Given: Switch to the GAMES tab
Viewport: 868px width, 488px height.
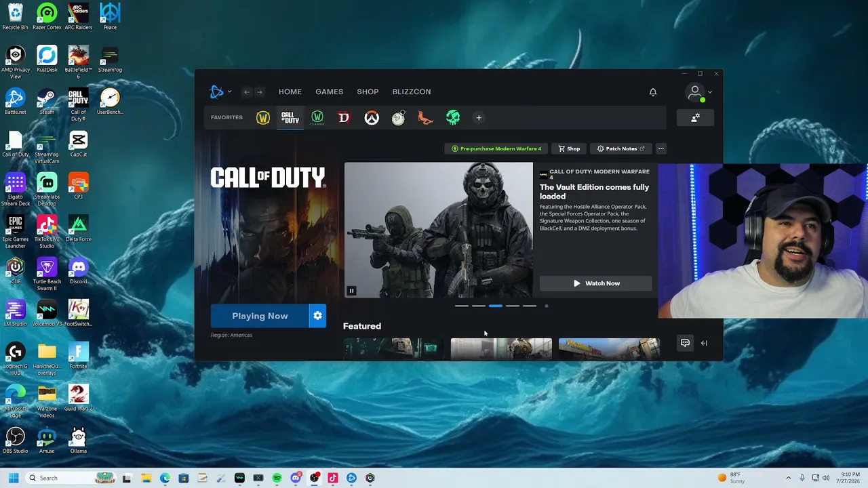Looking at the screenshot, I should click(330, 91).
